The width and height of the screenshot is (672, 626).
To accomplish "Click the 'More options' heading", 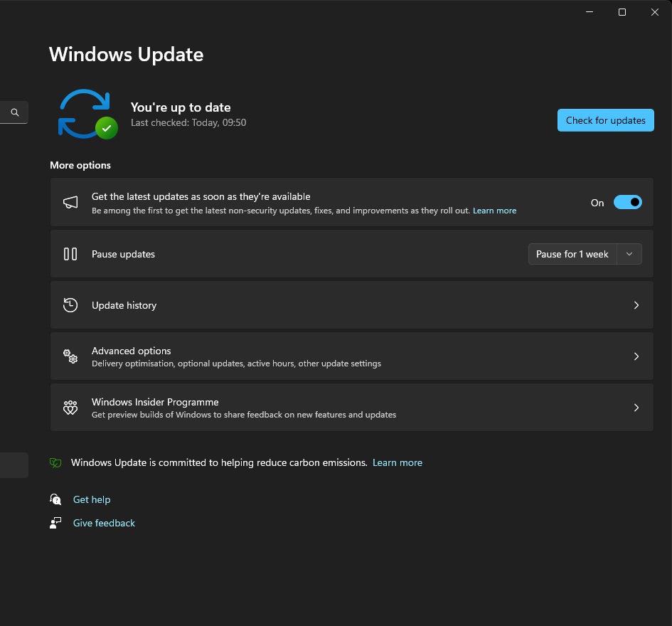I will [80, 165].
